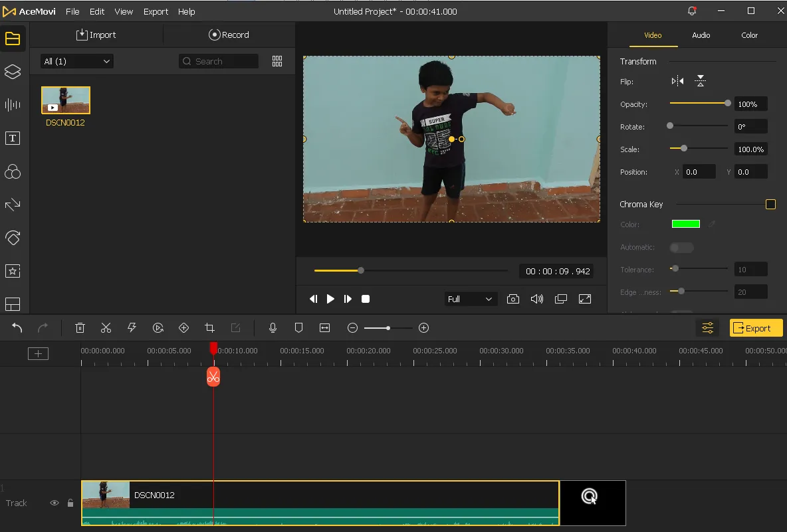Toggle the track lock icon
The width and height of the screenshot is (787, 532).
70,503
